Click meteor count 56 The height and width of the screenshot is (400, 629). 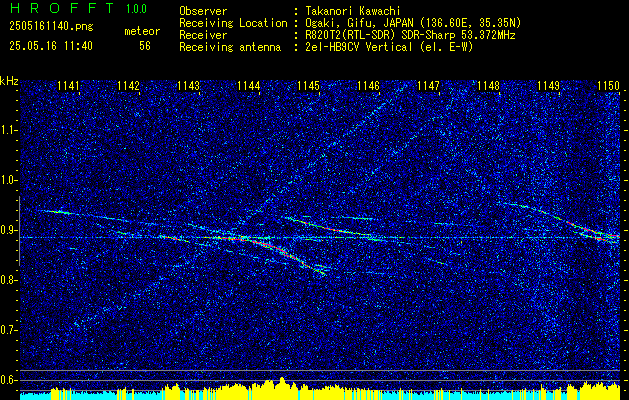144,46
